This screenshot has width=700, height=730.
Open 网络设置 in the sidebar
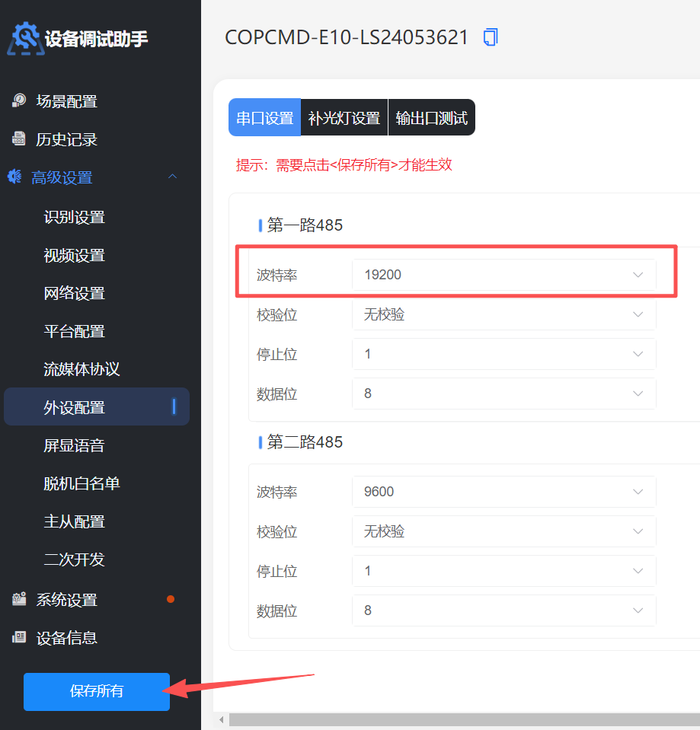tap(75, 293)
